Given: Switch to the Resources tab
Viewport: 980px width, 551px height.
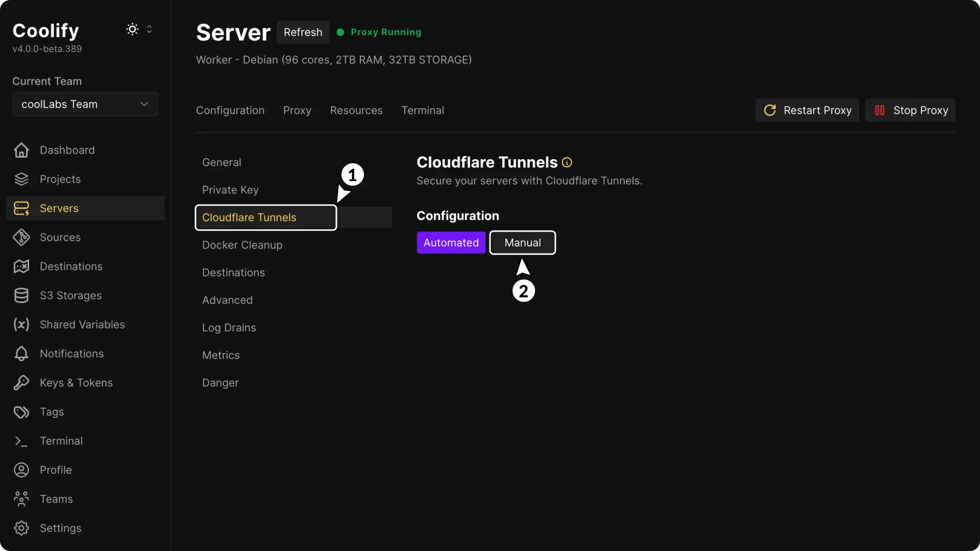Looking at the screenshot, I should (356, 110).
